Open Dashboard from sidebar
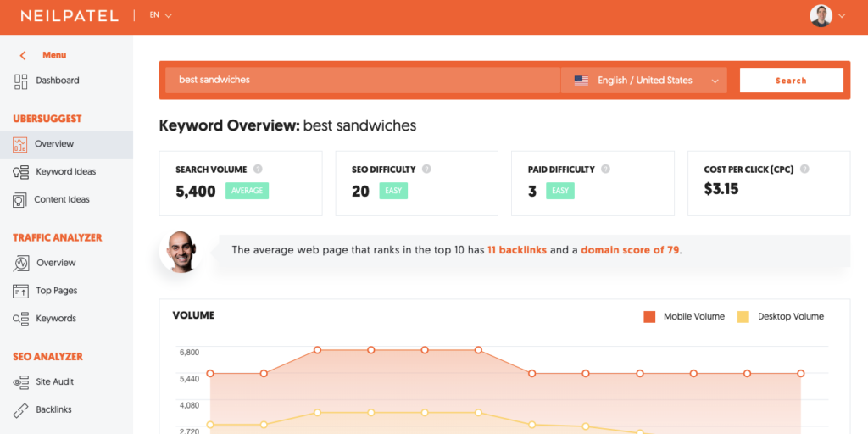 58,81
